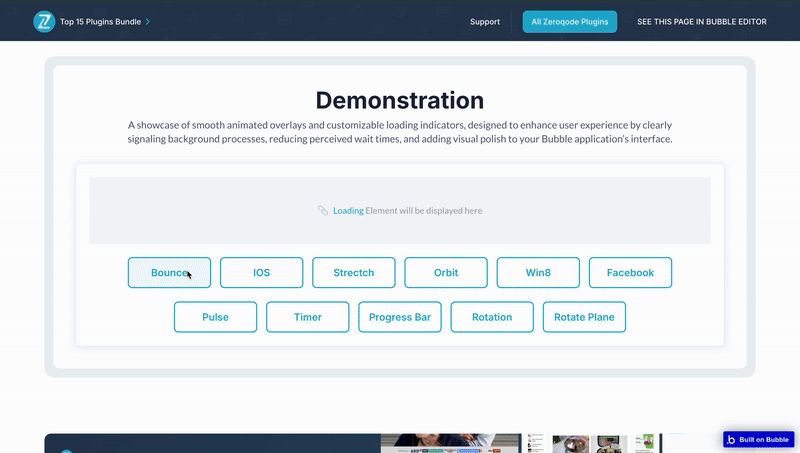Start the Timer loading indicator
Image resolution: width=800 pixels, height=453 pixels.
307,317
